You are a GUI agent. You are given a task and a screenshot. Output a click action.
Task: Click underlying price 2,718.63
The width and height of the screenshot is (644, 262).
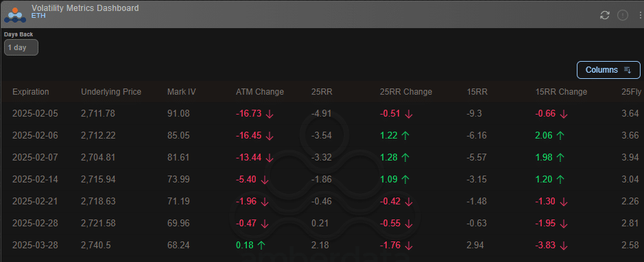(99, 201)
